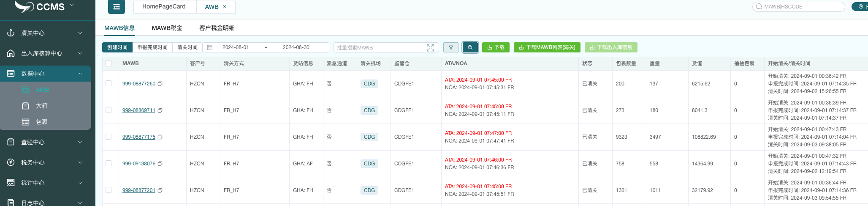The width and height of the screenshot is (868, 206).
Task: Click the calendar icon in the date range field
Action: (210, 47)
